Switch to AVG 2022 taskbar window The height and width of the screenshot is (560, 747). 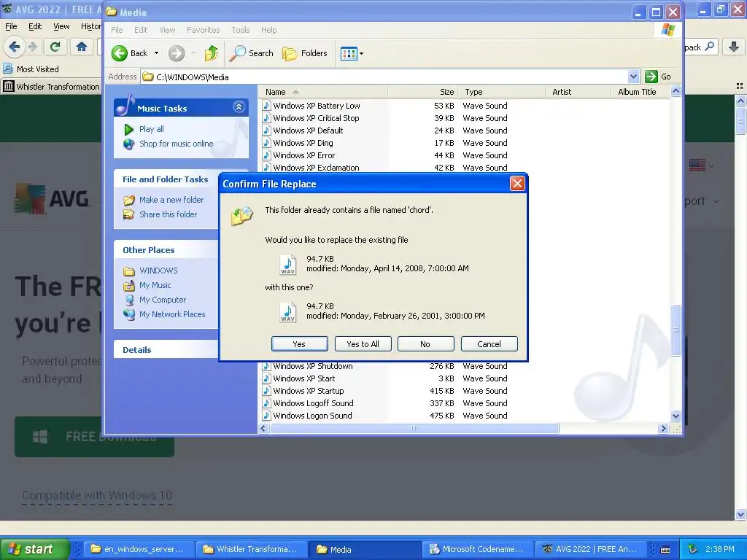coord(589,549)
